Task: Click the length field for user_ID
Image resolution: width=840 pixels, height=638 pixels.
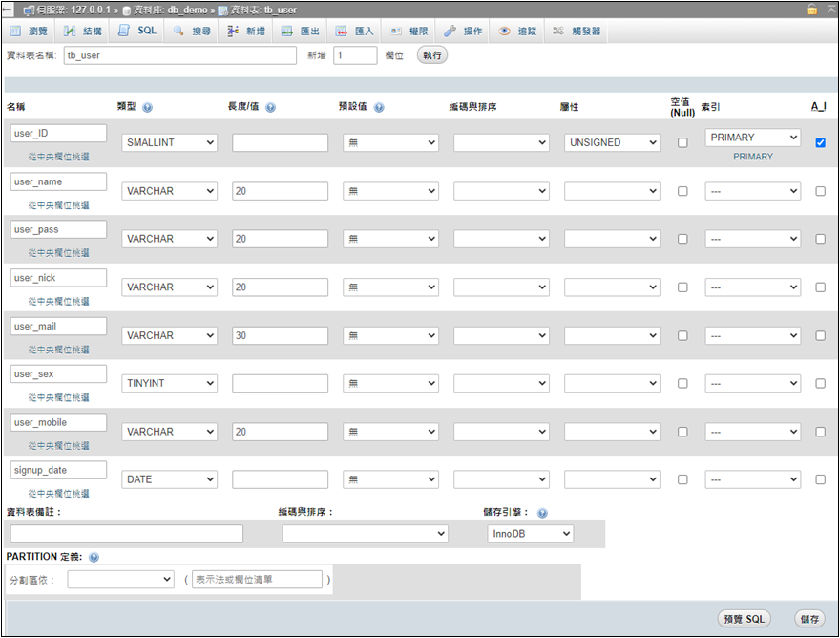Action: [x=280, y=142]
